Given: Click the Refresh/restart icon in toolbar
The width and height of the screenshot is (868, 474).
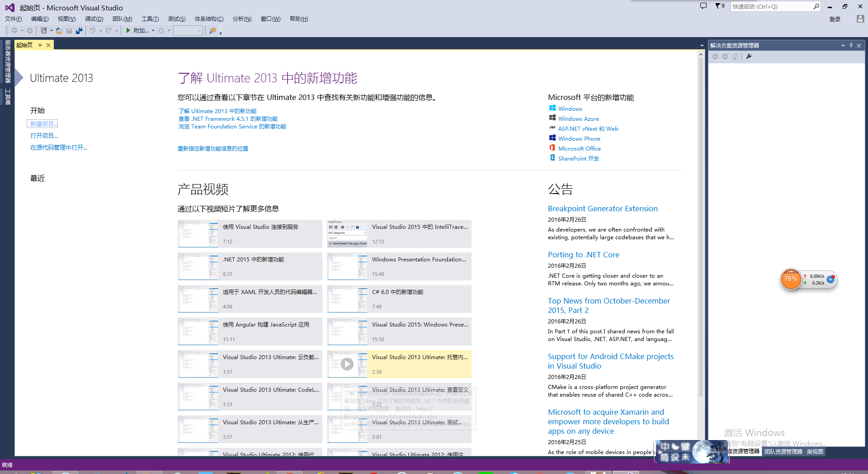Looking at the screenshot, I should [161, 31].
